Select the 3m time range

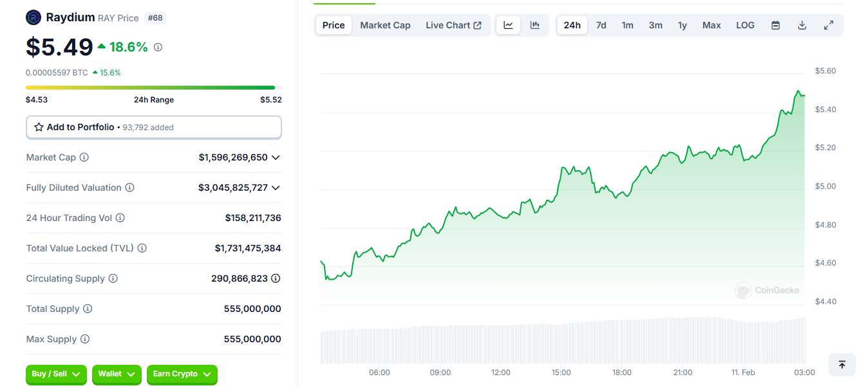coord(656,25)
